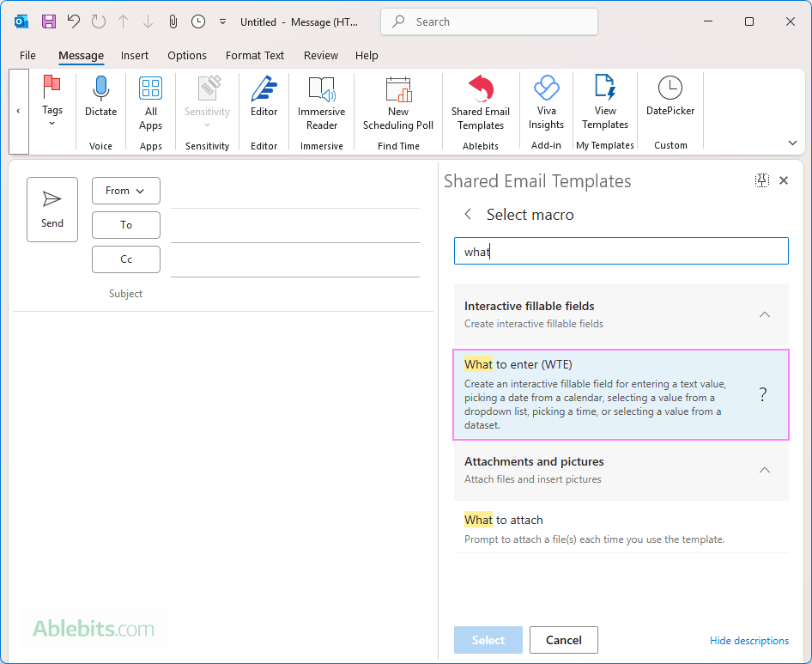Screen dimensions: 812x664
Task: Switch to the Message tab
Action: coord(81,56)
